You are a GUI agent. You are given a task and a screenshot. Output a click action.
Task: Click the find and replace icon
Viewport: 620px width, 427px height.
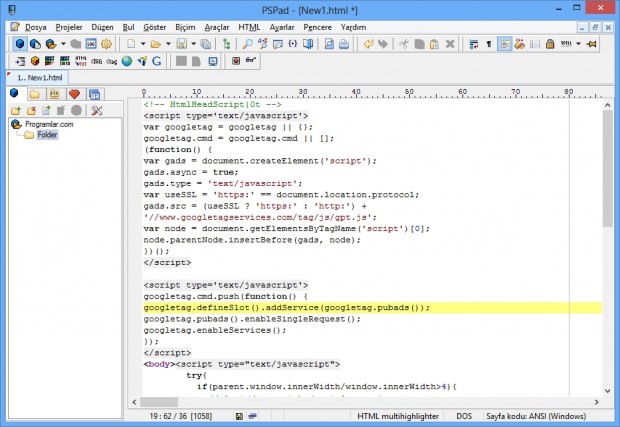click(x=263, y=44)
